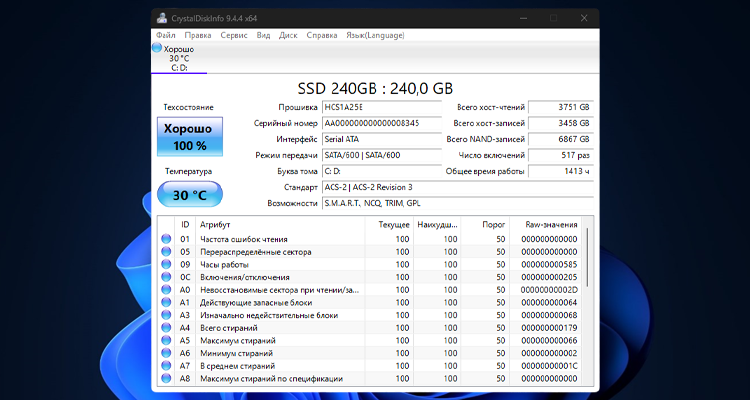750x400 pixels.
Task: Select row В среднем стираний
Action: tap(370, 366)
